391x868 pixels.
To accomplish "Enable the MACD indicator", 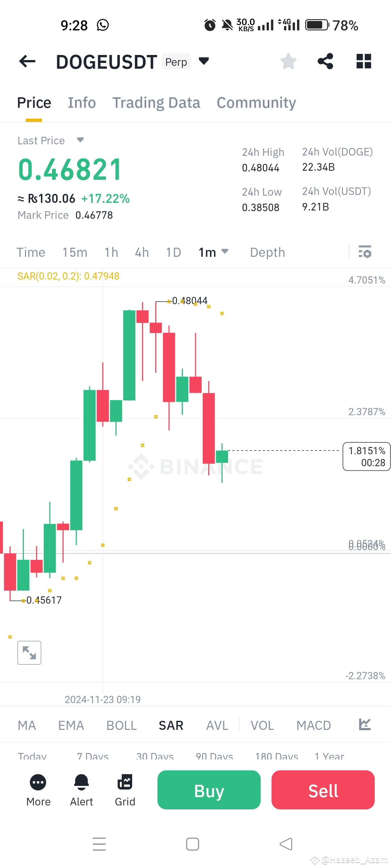I will (314, 725).
